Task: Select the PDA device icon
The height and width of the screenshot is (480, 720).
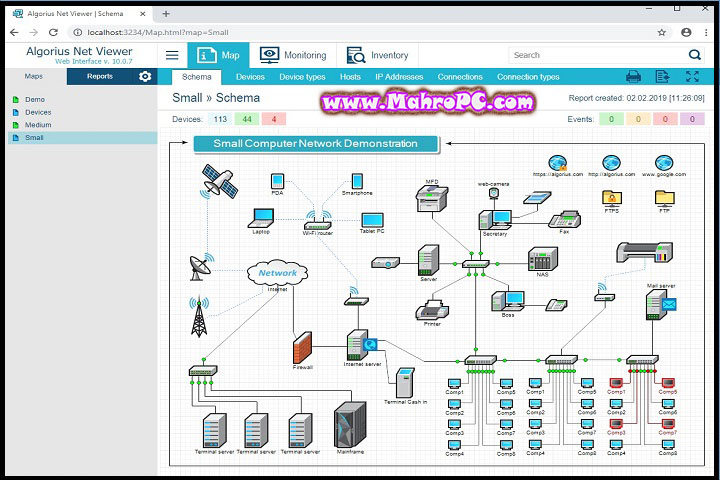Action: click(277, 181)
